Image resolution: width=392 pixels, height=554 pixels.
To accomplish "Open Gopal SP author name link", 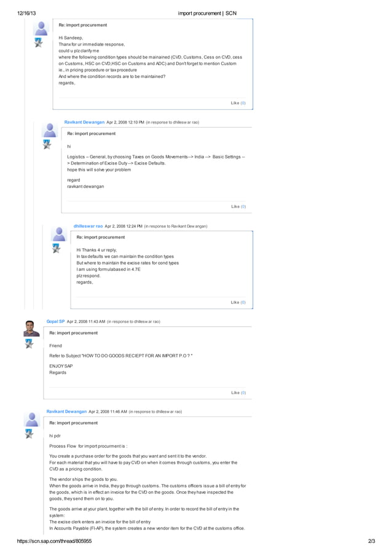I will 55,321.
